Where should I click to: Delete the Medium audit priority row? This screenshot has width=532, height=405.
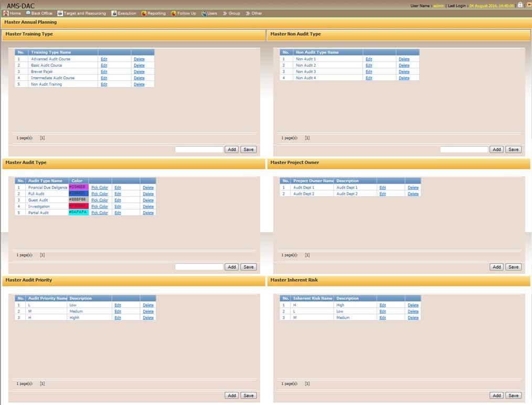coord(148,311)
